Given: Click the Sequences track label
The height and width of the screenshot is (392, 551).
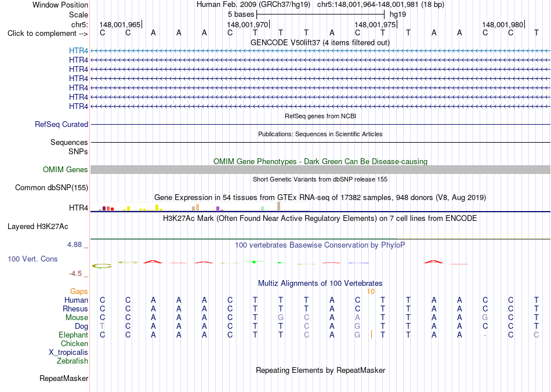Looking at the screenshot, I should click(69, 142).
